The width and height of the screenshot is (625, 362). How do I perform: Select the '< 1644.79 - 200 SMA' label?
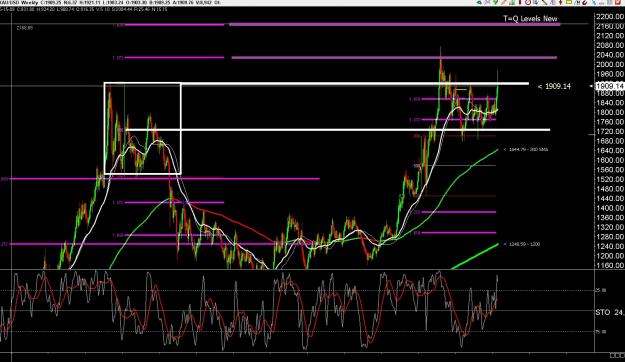click(x=526, y=150)
